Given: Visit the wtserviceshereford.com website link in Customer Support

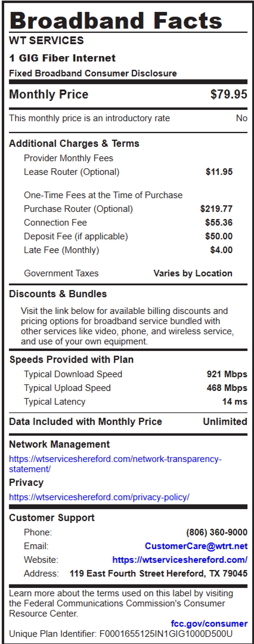Looking at the screenshot, I should point(180,560).
